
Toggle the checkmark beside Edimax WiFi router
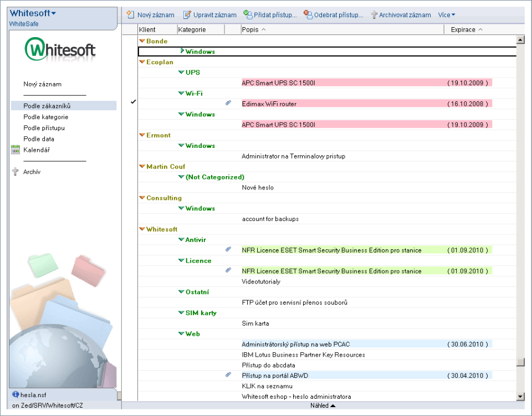point(133,102)
